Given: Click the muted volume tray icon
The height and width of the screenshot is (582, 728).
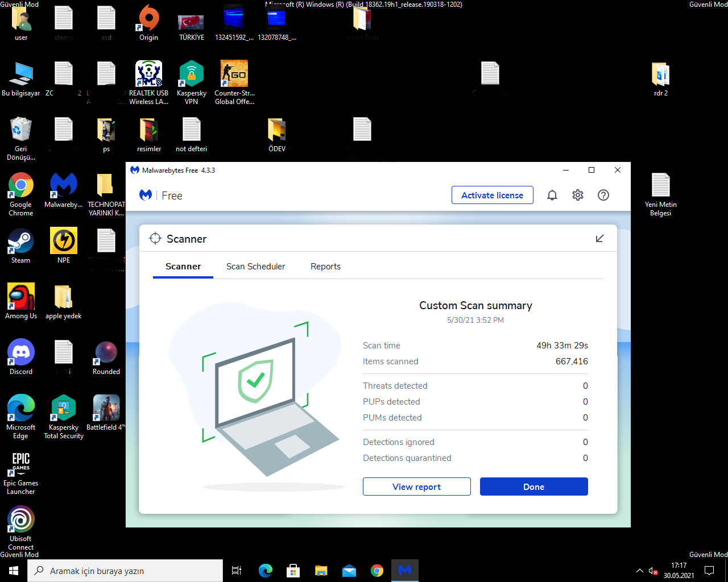Looking at the screenshot, I should (x=653, y=571).
